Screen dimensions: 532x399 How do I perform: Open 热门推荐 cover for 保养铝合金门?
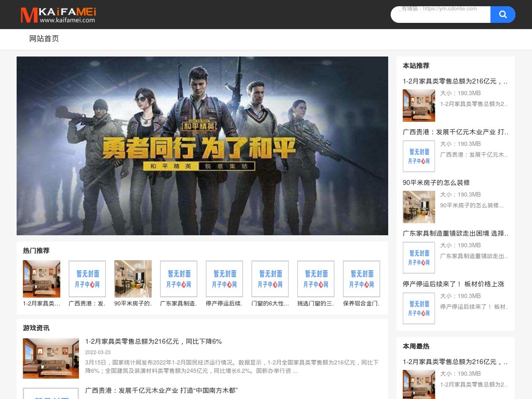tap(362, 279)
